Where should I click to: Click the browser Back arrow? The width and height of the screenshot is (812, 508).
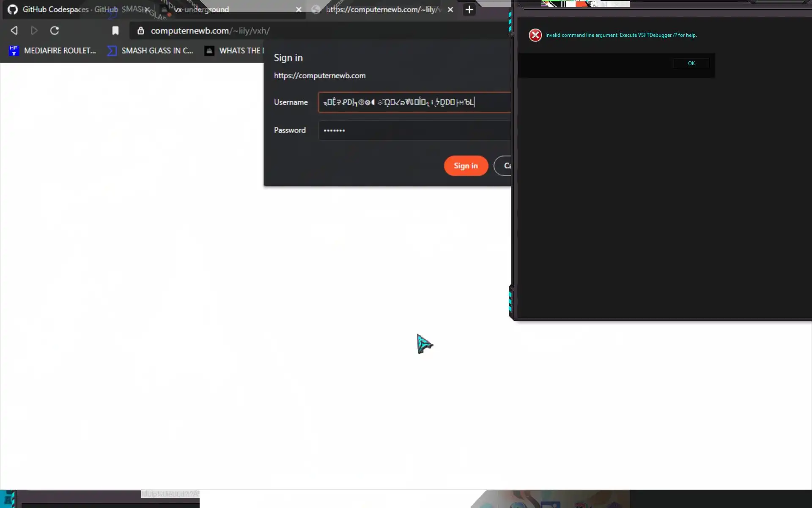click(x=14, y=30)
